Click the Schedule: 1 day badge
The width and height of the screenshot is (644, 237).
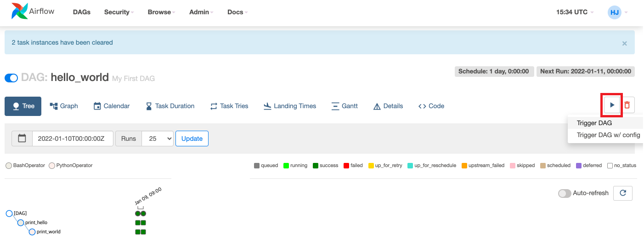[x=494, y=71]
